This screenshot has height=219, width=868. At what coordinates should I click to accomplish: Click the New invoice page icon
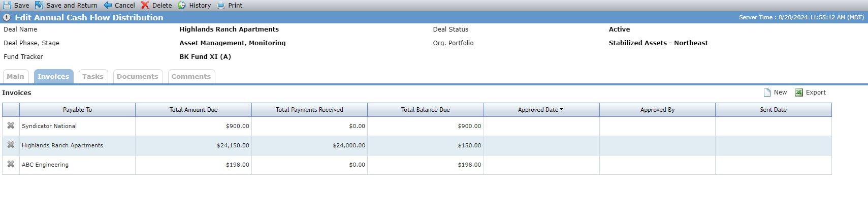[767, 92]
